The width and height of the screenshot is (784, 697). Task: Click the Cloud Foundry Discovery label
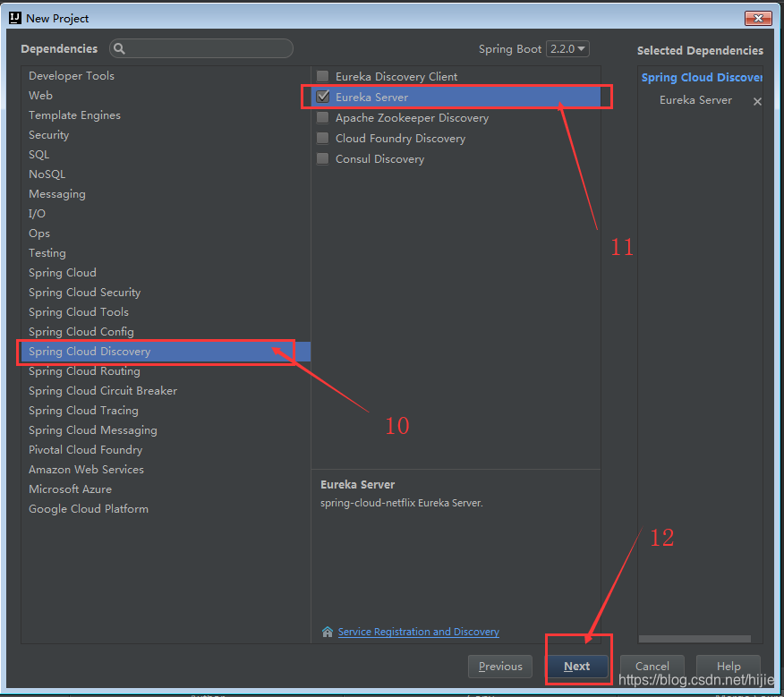coord(400,139)
